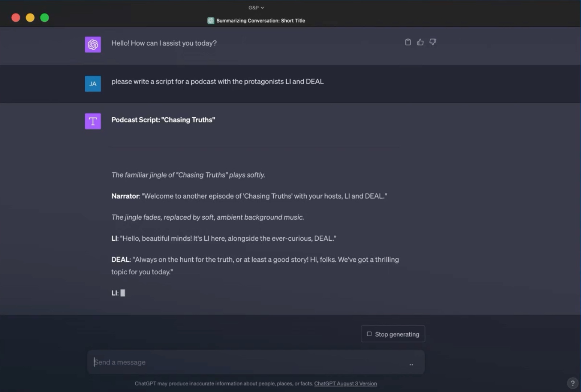Image resolution: width=581 pixels, height=392 pixels.
Task: Copy the greeting response to clipboard
Action: pyautogui.click(x=408, y=42)
